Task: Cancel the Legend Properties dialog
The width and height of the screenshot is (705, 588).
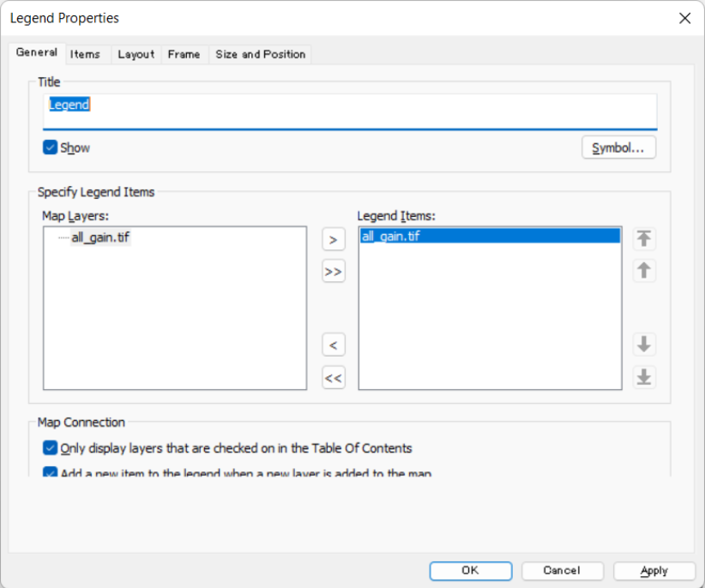Action: coord(562,570)
